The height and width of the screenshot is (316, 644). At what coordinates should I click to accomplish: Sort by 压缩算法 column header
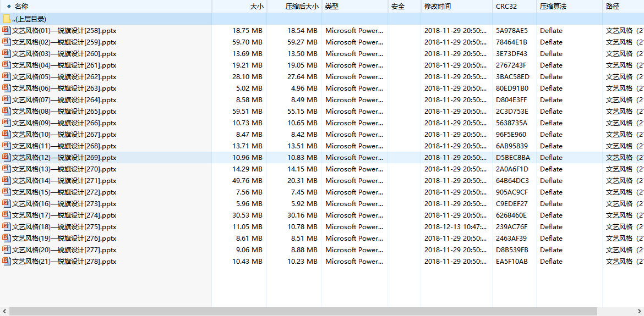570,6
